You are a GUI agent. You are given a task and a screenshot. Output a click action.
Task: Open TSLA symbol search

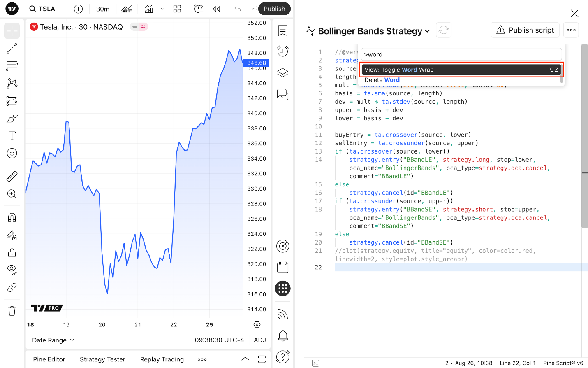42,9
